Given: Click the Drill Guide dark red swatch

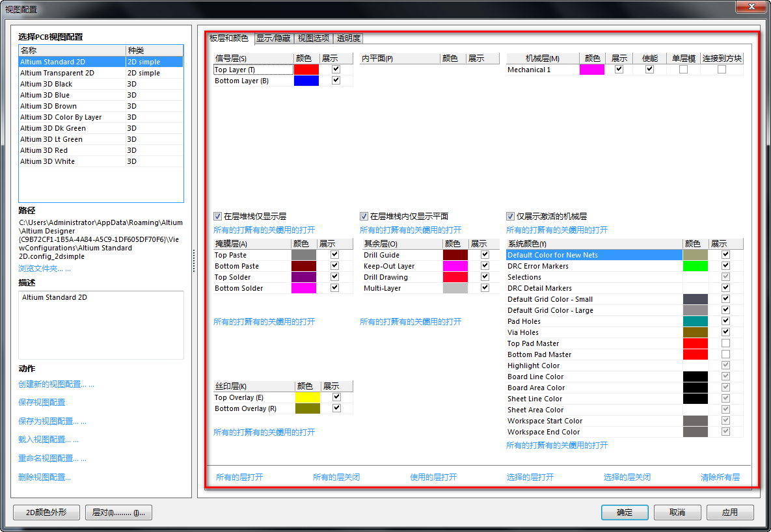Looking at the screenshot, I should [x=455, y=255].
